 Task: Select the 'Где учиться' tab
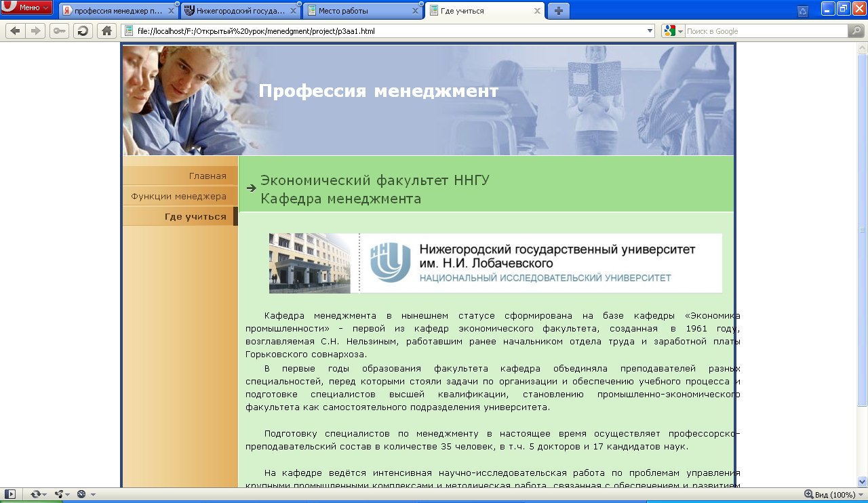pyautogui.click(x=484, y=11)
